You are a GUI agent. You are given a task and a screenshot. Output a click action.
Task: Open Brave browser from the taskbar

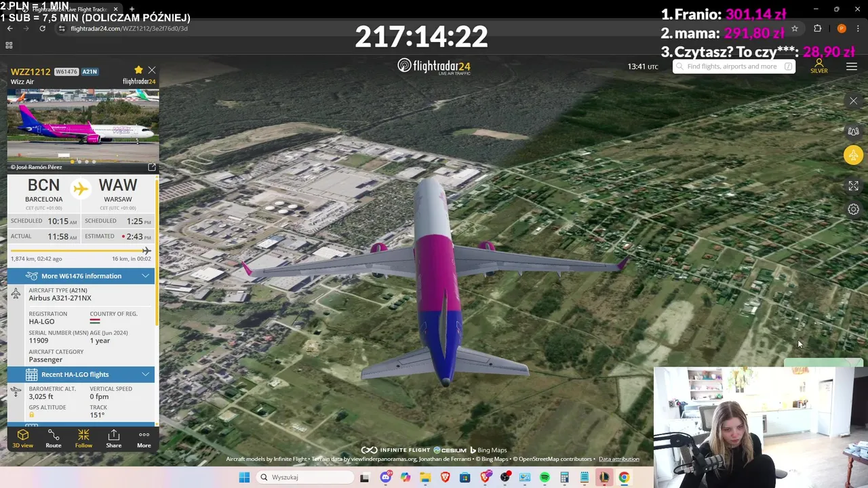[445, 477]
